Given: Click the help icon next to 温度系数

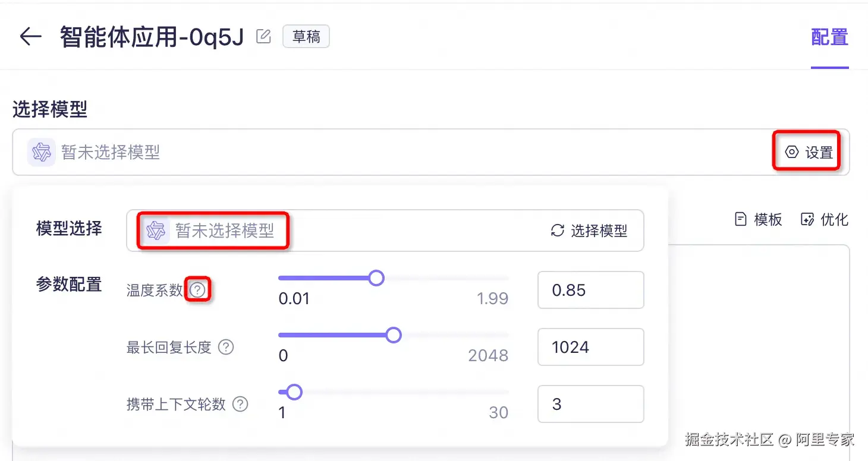Looking at the screenshot, I should 197,290.
